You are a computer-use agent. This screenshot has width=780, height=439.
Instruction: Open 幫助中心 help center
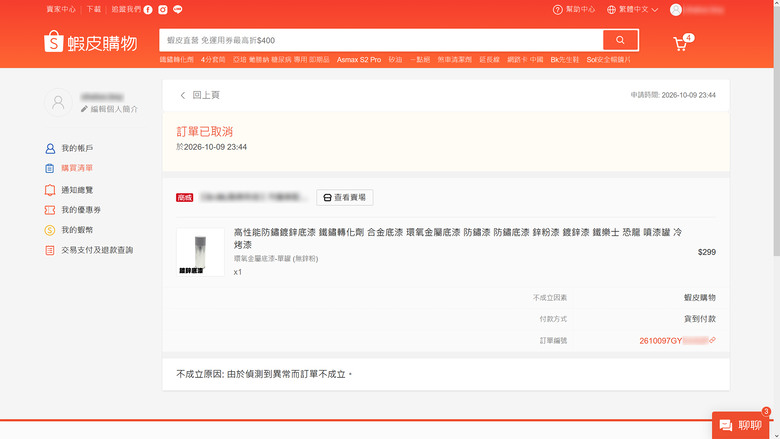click(x=574, y=9)
